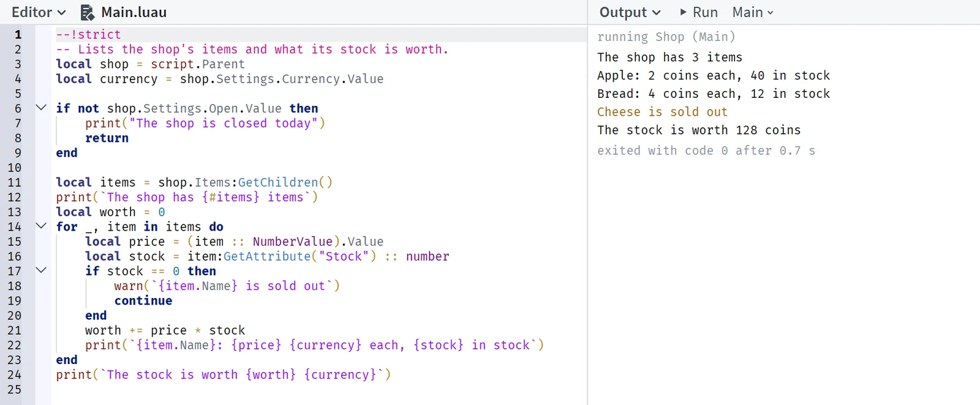
Task: Open the Editor dropdown menu
Action: 39,12
